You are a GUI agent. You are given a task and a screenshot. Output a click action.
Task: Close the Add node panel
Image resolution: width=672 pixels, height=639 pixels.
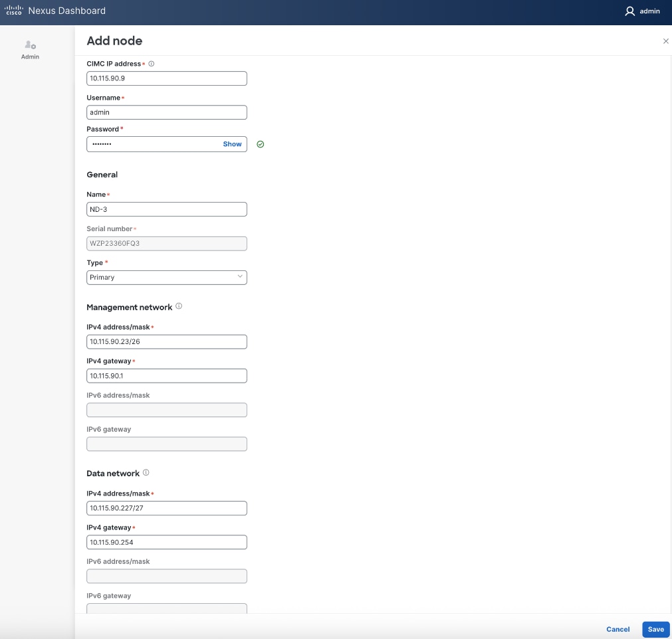[665, 41]
